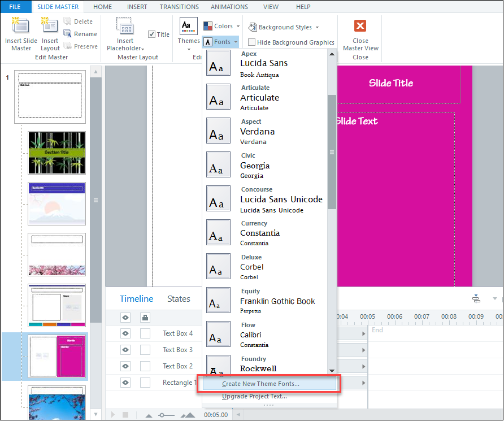This screenshot has width=504, height=421.
Task: Click the Rename layout icon
Action: click(67, 34)
